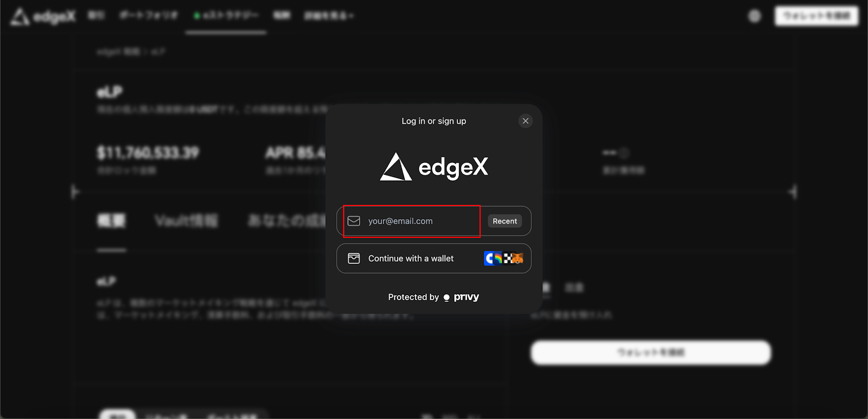Expand the last navigation dropdown with chevron
Viewport: 868px width, 419px height.
coord(329,16)
